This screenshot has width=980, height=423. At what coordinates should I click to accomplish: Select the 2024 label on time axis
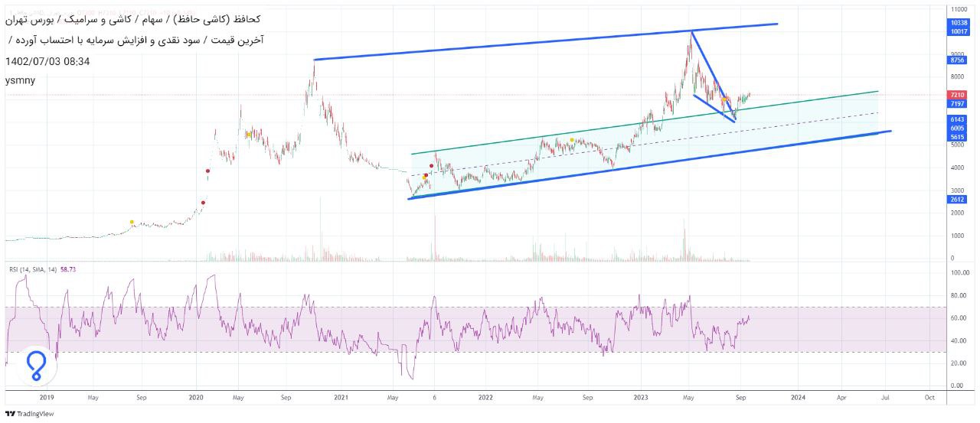point(798,398)
